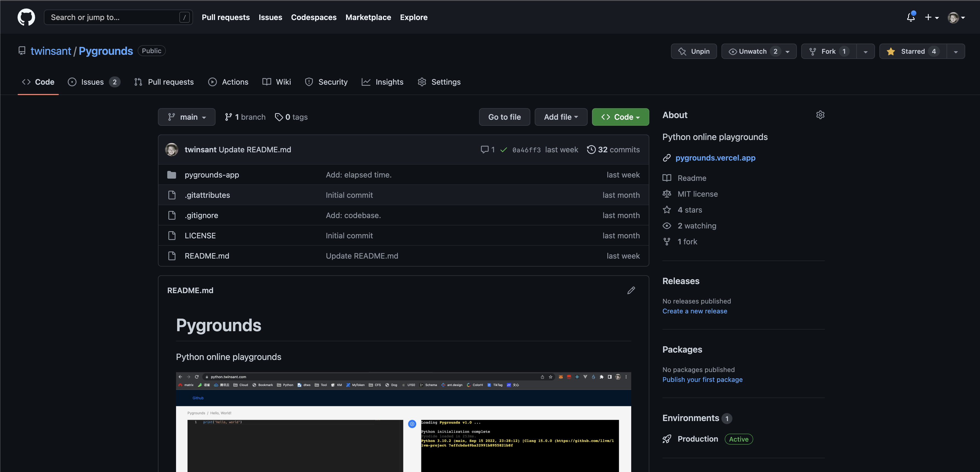Viewport: 980px width, 472px height.
Task: View the 2 watching link
Action: point(689,226)
